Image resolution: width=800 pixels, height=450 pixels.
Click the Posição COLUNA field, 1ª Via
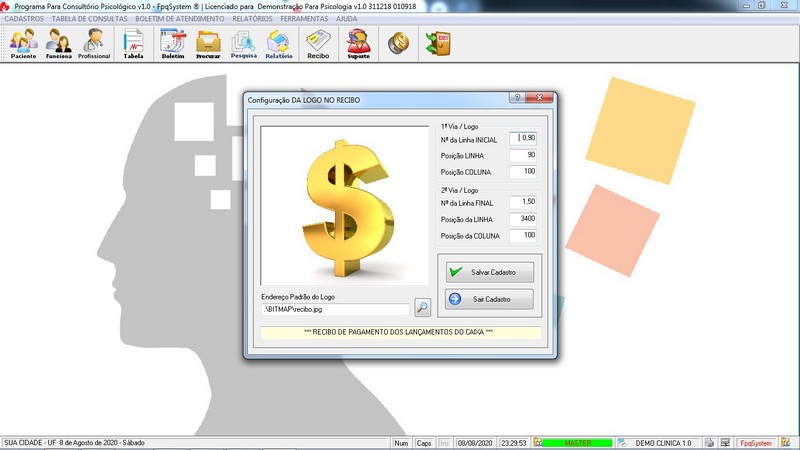coord(523,171)
